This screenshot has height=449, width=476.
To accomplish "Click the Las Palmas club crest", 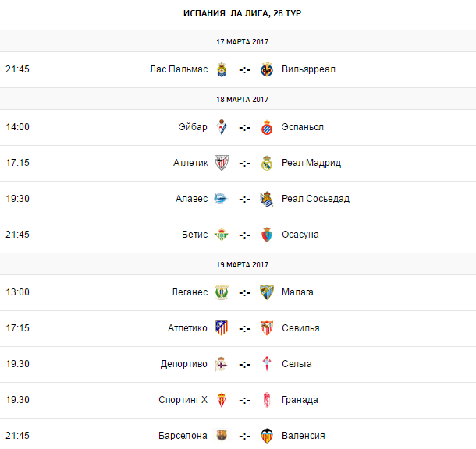I will click(x=222, y=69).
